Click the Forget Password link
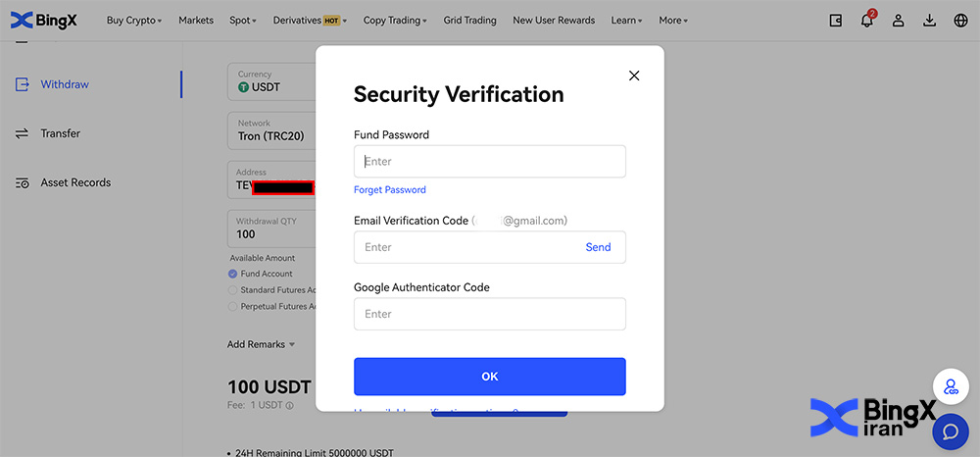Screen dimensions: 980x457 [390, 189]
